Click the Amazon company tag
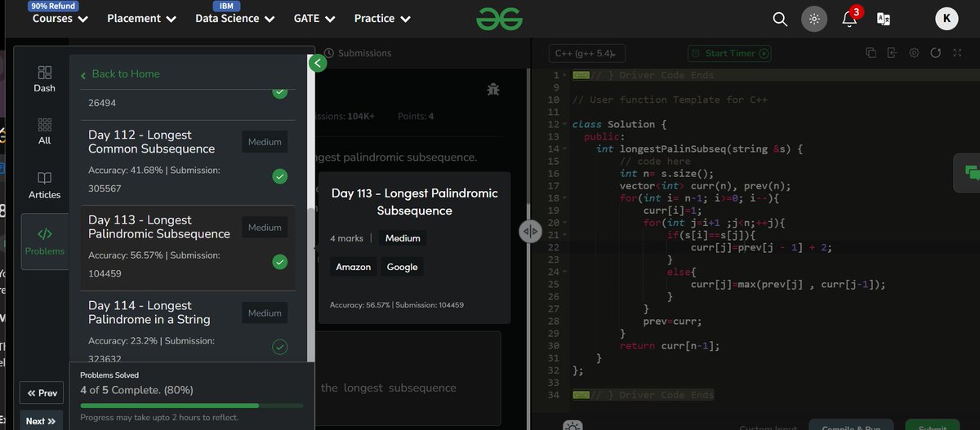Screen dimensions: 980x430 coord(354,267)
